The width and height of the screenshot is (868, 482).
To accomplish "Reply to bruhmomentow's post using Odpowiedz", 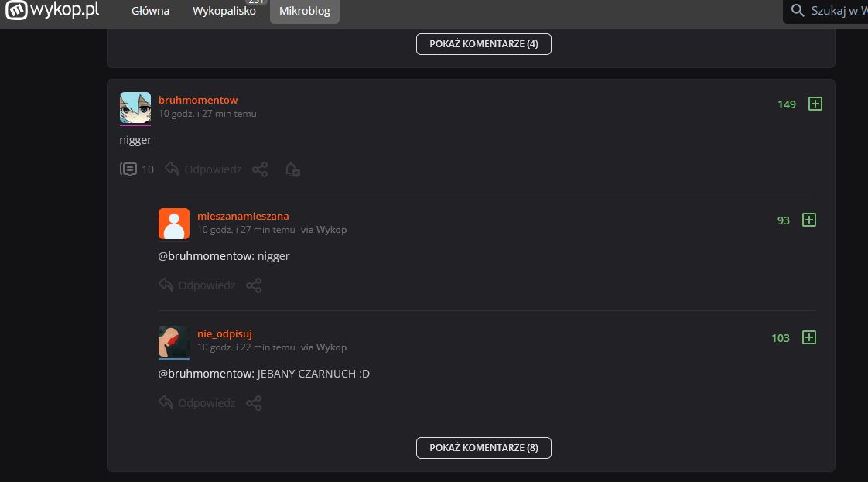I will click(x=203, y=169).
